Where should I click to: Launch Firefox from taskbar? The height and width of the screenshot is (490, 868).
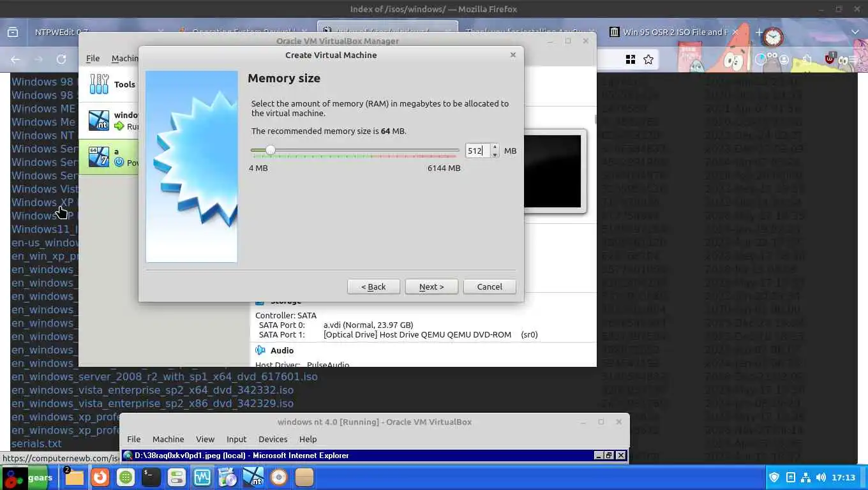(100, 477)
